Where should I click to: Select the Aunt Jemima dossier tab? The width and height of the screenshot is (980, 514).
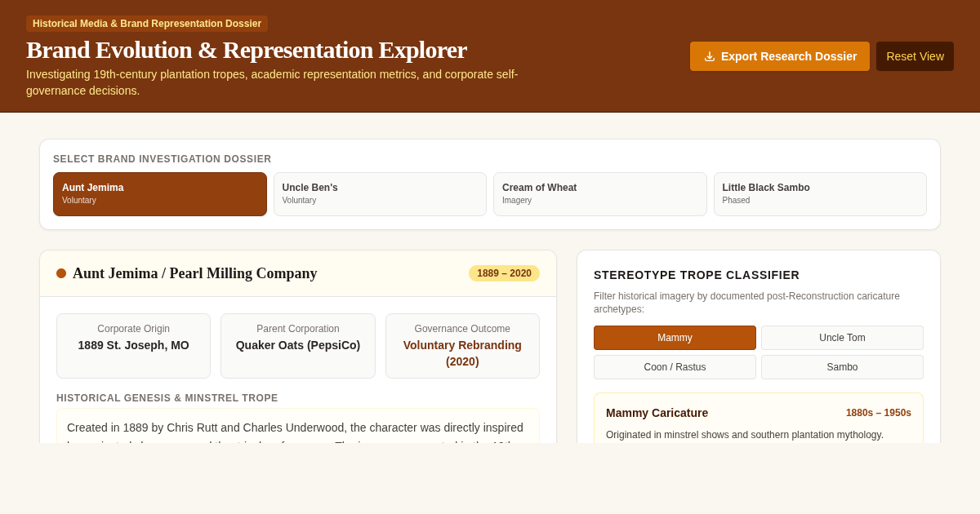[x=160, y=194]
